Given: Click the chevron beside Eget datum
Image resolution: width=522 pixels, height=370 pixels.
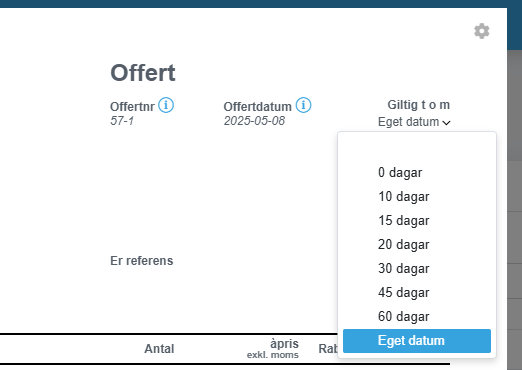Looking at the screenshot, I should tap(446, 123).
